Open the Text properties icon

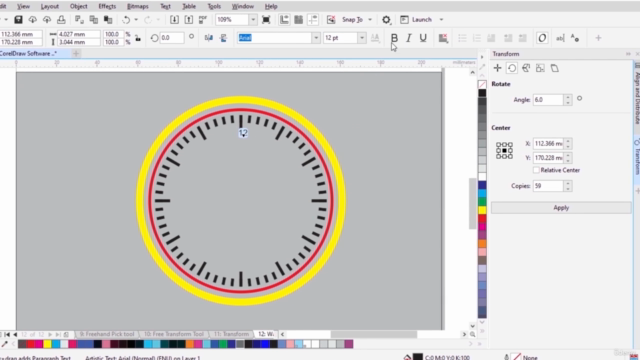[x=575, y=38]
